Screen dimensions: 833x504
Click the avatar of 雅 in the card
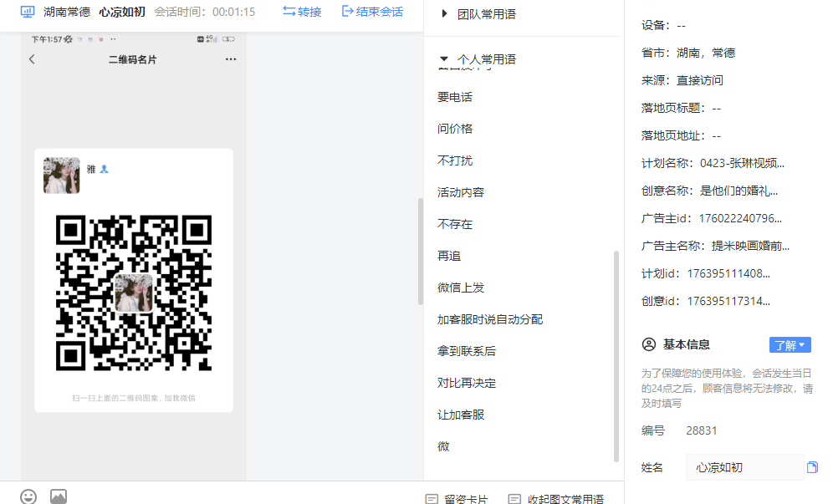click(x=62, y=176)
